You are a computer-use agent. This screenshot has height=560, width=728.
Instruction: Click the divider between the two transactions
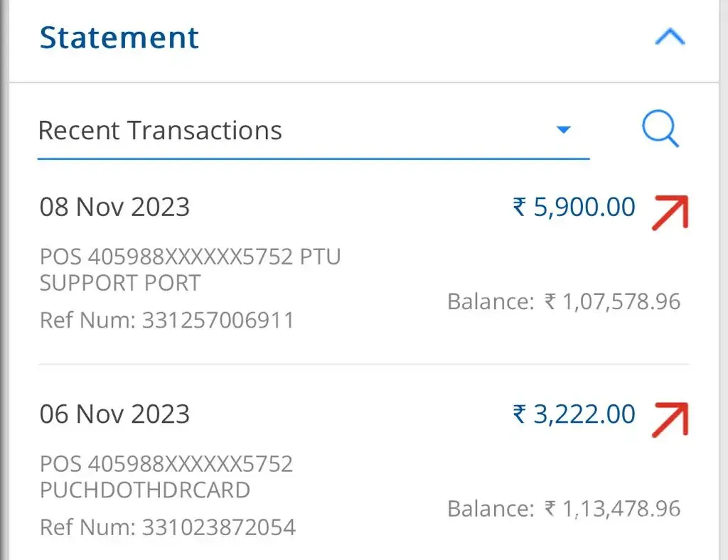tap(363, 365)
